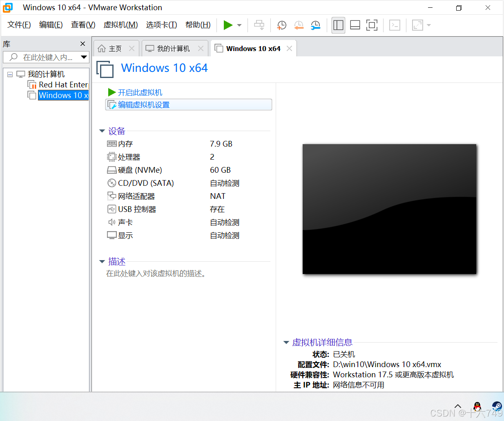
Task: Click the large VM icon beside the title
Action: coord(105,69)
